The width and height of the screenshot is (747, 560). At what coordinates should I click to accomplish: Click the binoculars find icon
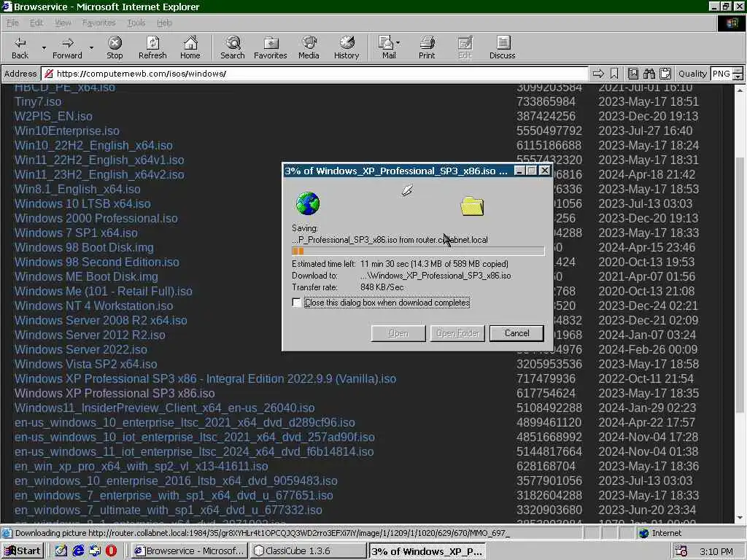649,74
